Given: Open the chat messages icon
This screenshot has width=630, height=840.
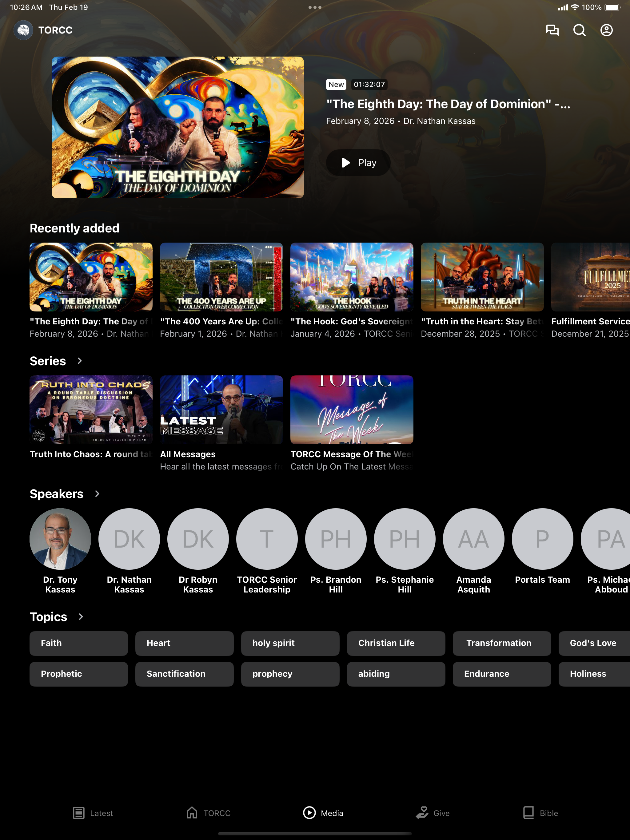Looking at the screenshot, I should [x=552, y=30].
